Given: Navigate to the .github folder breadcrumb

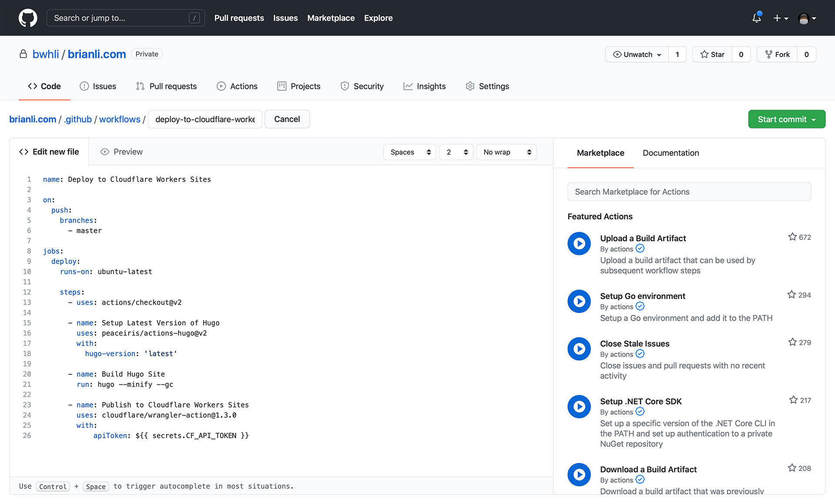Looking at the screenshot, I should 78,119.
